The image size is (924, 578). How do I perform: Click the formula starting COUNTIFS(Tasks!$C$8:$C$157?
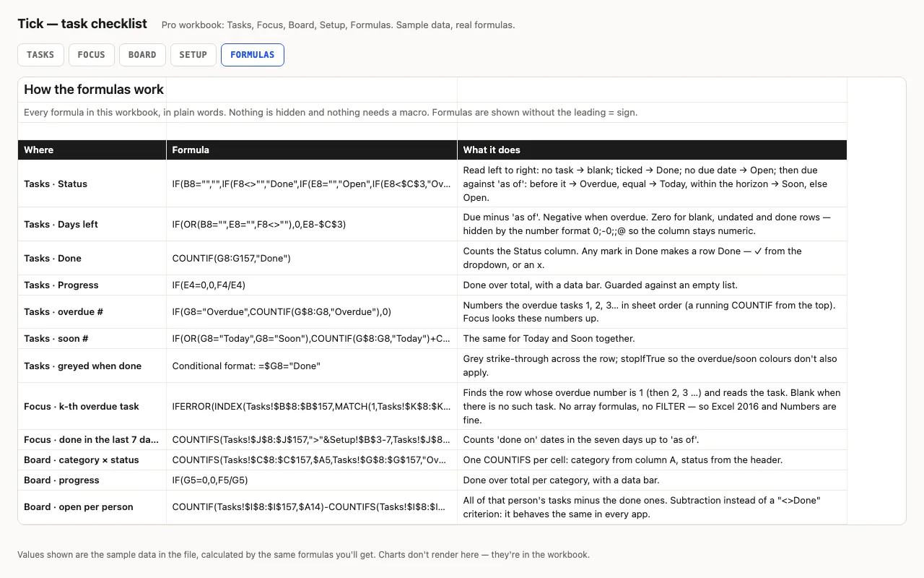click(312, 460)
